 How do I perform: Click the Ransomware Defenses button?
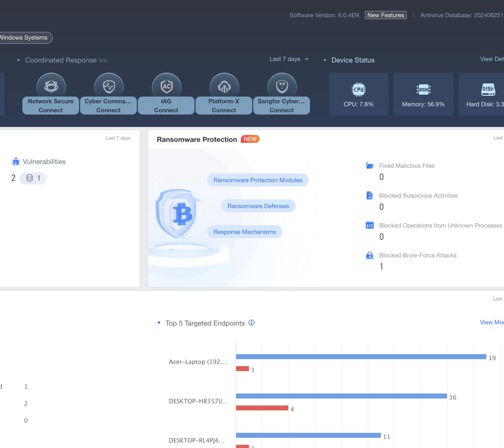258,206
